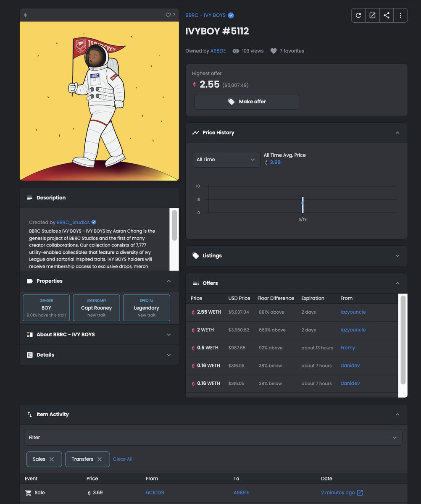Click the astronaut NFT image

[x=99, y=101]
